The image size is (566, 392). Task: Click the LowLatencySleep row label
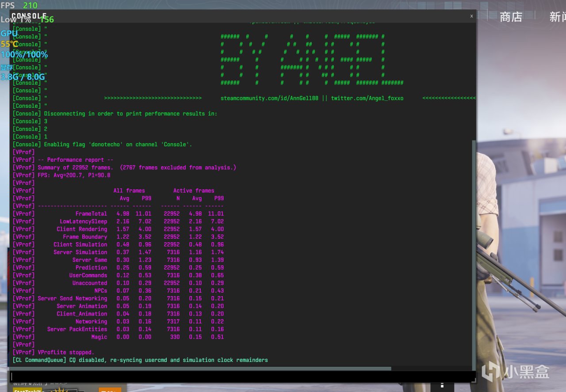pyautogui.click(x=84, y=221)
